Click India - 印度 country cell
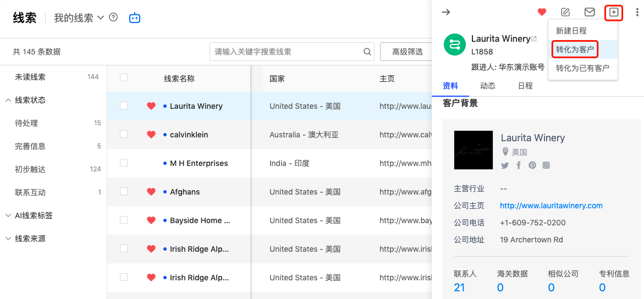The height and width of the screenshot is (299, 644). pyautogui.click(x=289, y=163)
